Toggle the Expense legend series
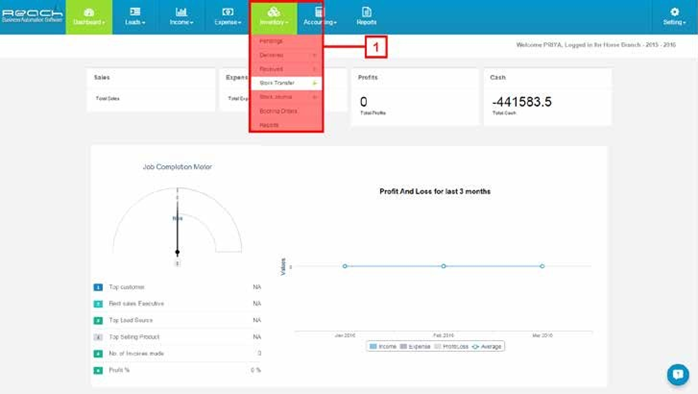 click(x=415, y=346)
